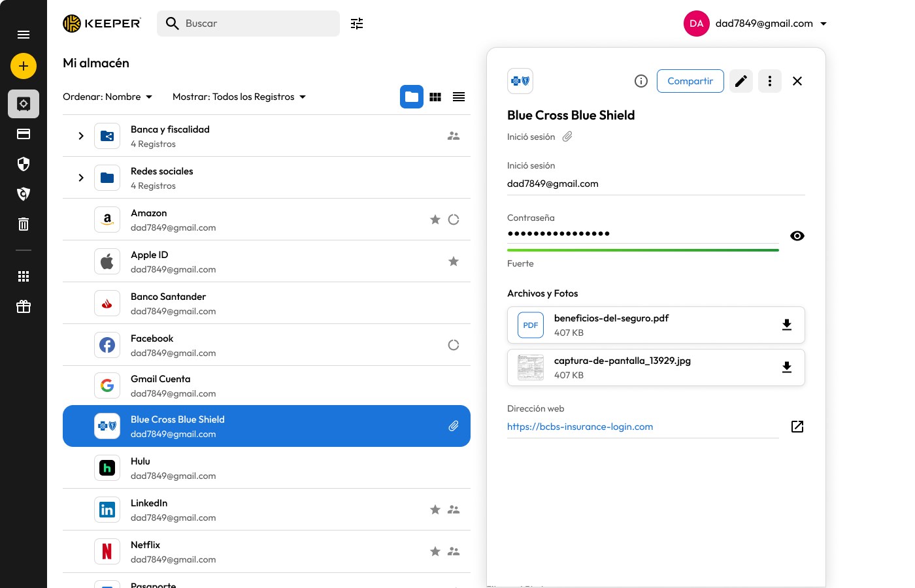Click the PDF file icon for beneficios-del-seguro
The width and height of the screenshot is (915, 588).
[531, 325]
